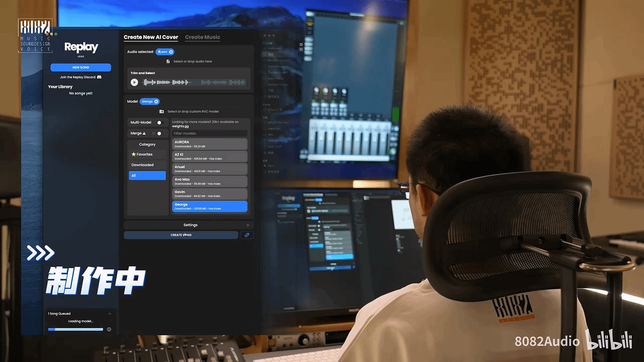Click the trim waveform track
644x362 pixels.
click(195, 82)
